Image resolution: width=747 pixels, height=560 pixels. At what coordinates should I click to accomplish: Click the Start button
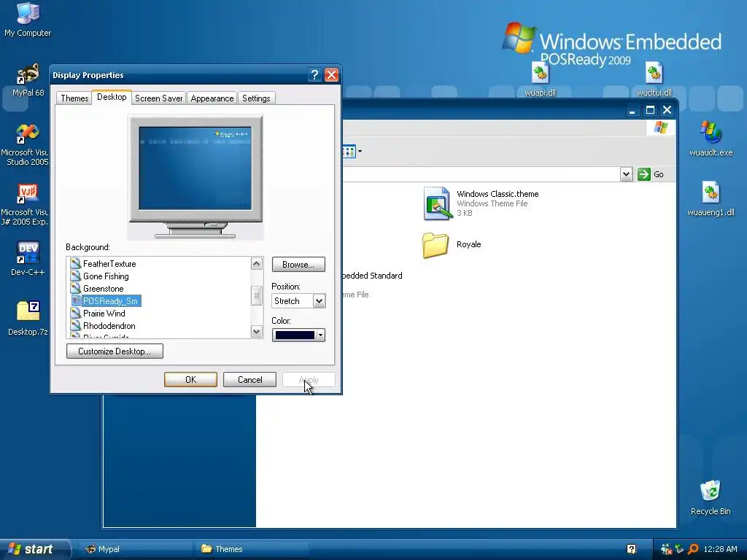(34, 549)
